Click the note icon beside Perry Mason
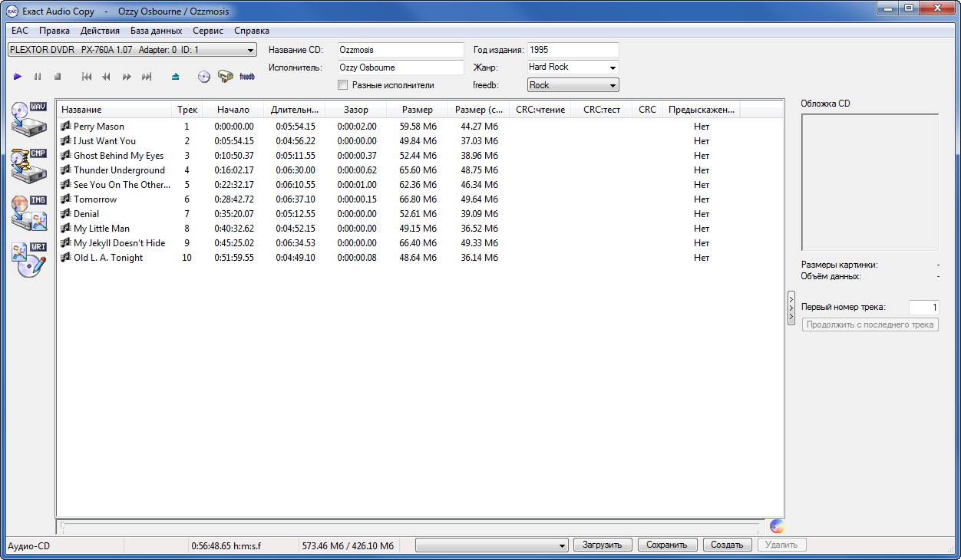Screen dimensions: 961x560 [66, 127]
